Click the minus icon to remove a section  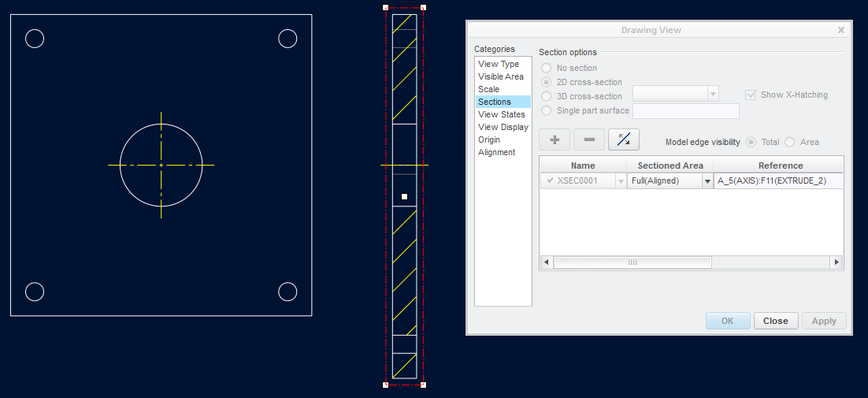coord(589,139)
